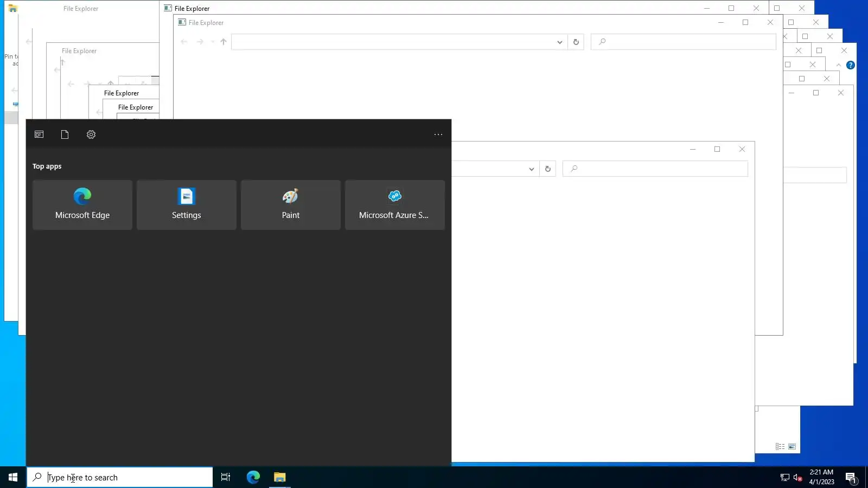
Task: Open Task View from the taskbar
Action: 226,477
